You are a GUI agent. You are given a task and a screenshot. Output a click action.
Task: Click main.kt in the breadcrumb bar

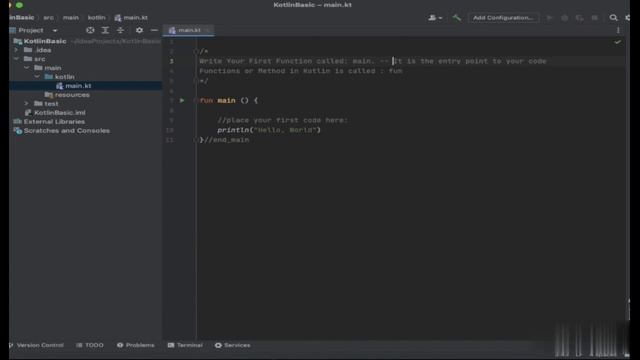coord(131,18)
